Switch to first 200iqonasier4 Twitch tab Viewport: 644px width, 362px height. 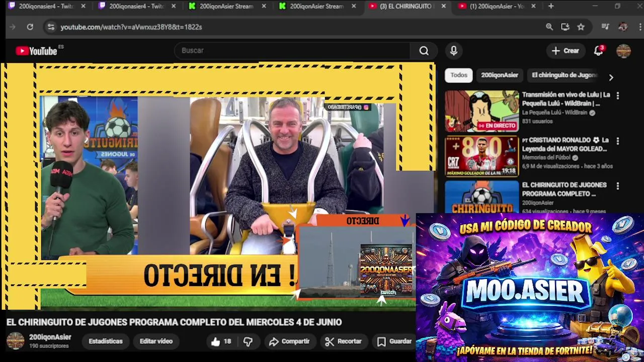tap(46, 7)
